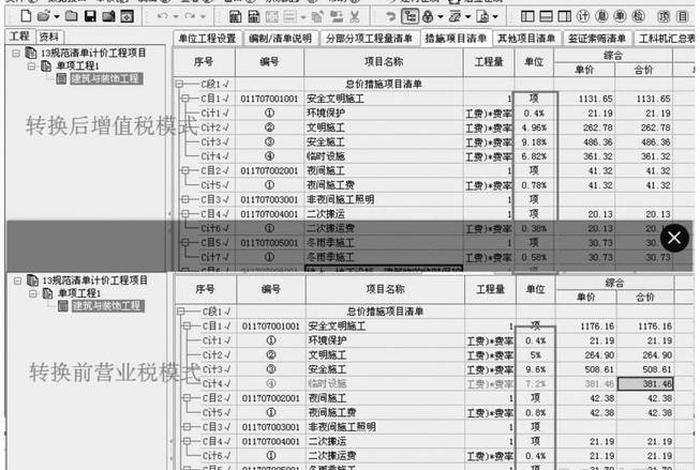700x470 pixels.
Task: Click the 总价措施项目清单 row in upper table
Action: click(x=383, y=84)
